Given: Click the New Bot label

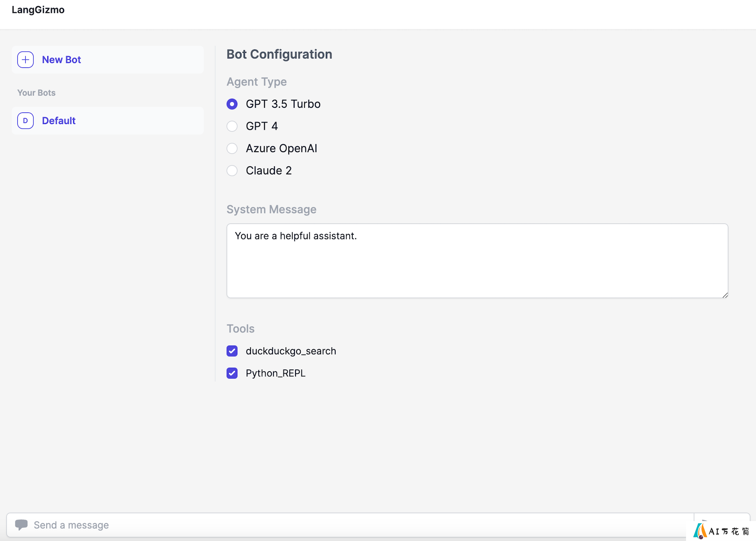Looking at the screenshot, I should (61, 60).
